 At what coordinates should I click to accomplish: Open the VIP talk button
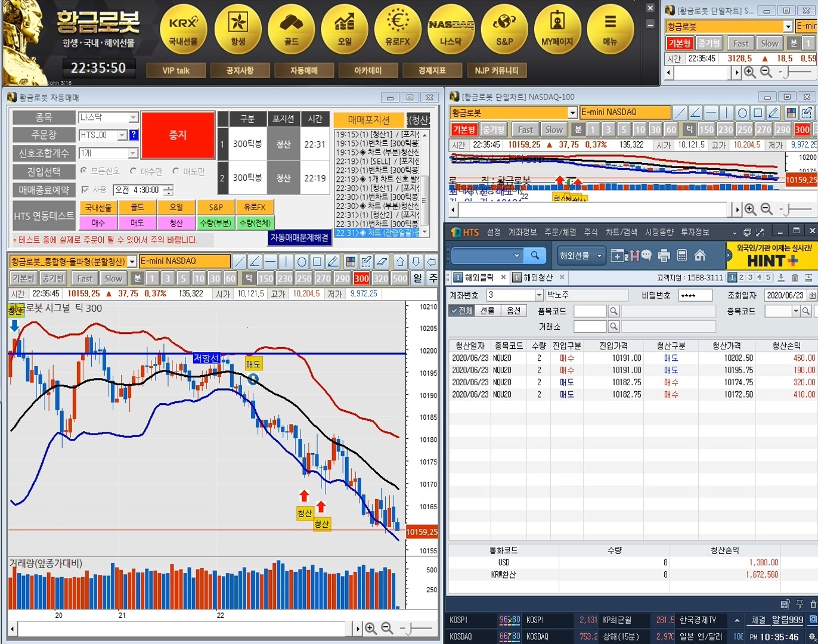[176, 70]
